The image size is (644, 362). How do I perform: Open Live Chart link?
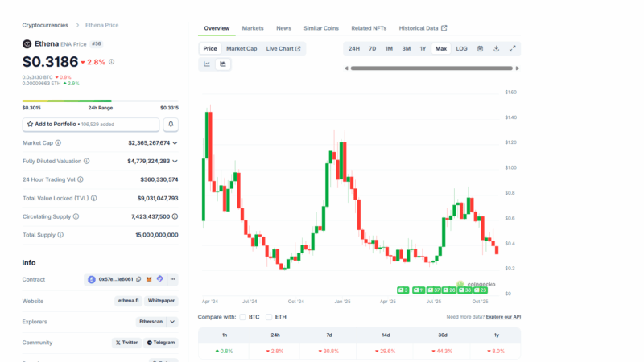(x=283, y=49)
